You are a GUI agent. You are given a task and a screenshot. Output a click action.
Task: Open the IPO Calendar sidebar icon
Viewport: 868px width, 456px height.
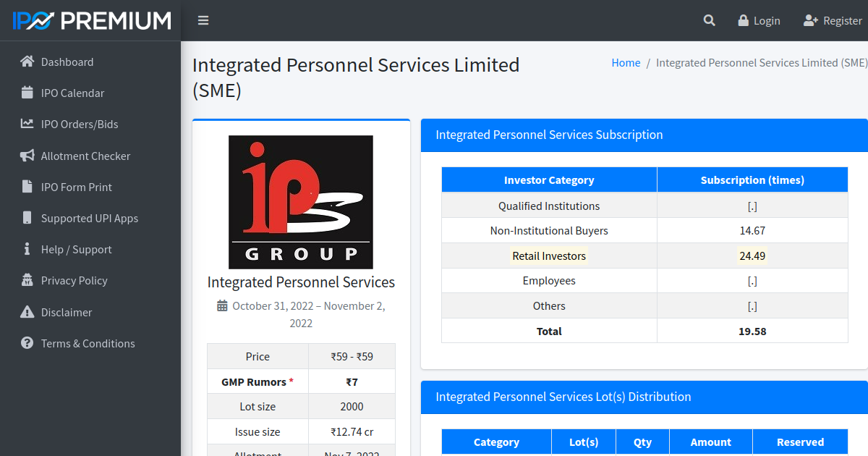[25, 93]
